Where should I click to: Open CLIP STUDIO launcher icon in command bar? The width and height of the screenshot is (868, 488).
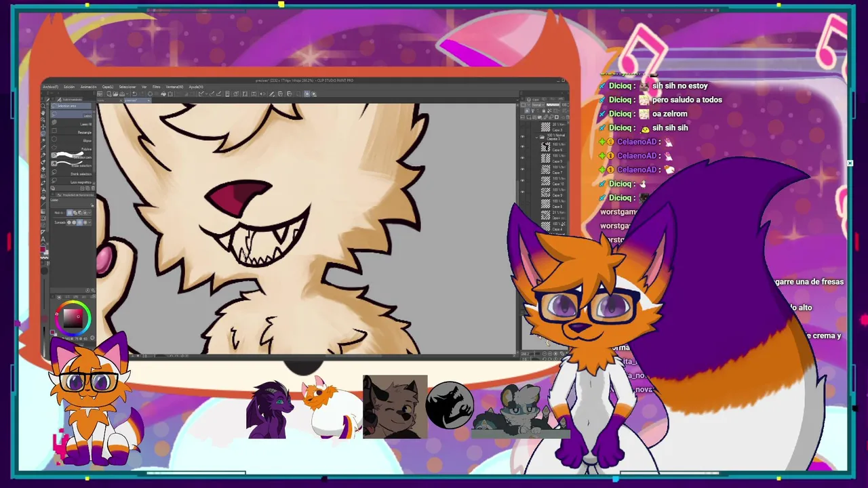click(100, 94)
